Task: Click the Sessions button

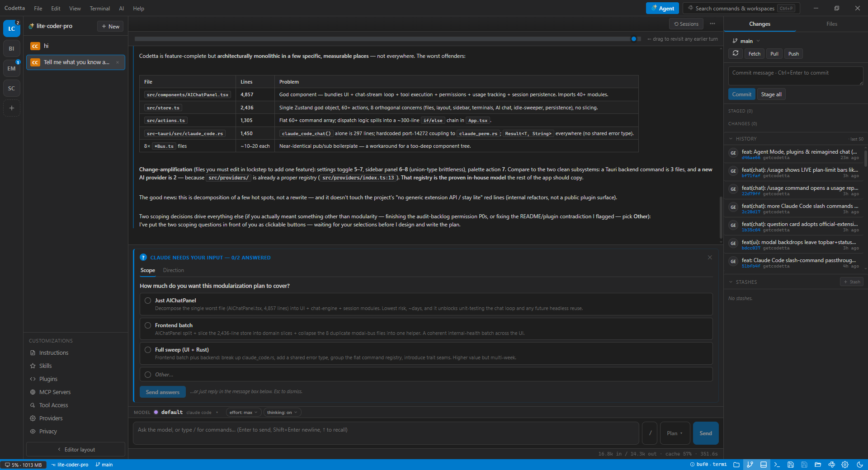Action: pyautogui.click(x=686, y=24)
